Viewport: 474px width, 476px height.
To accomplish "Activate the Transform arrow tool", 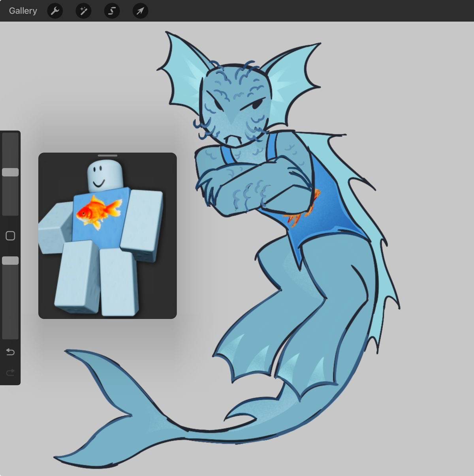I will 140,11.
